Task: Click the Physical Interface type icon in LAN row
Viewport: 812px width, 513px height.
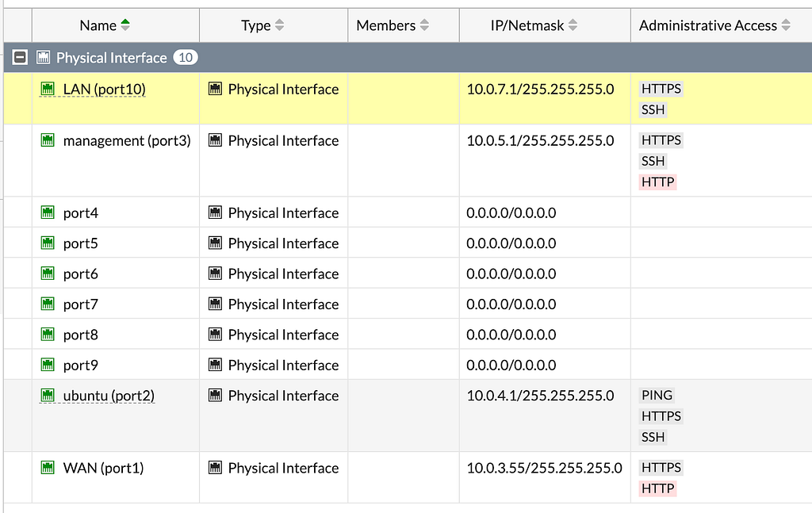Action: tap(215, 89)
